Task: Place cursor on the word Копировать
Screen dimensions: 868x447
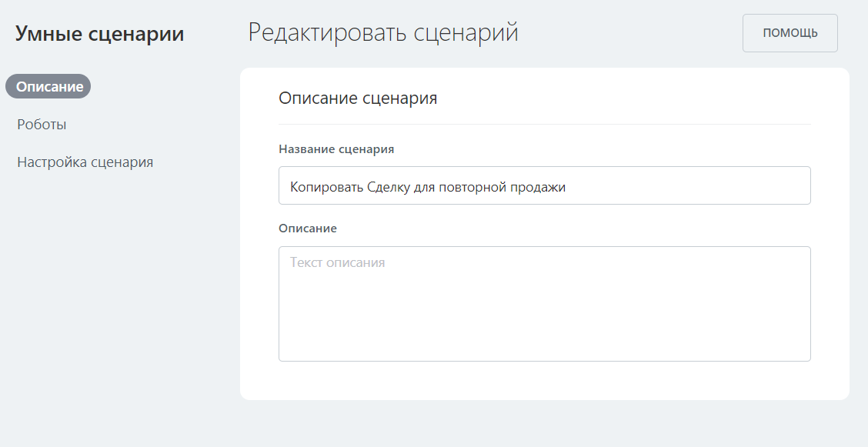Action: point(321,187)
